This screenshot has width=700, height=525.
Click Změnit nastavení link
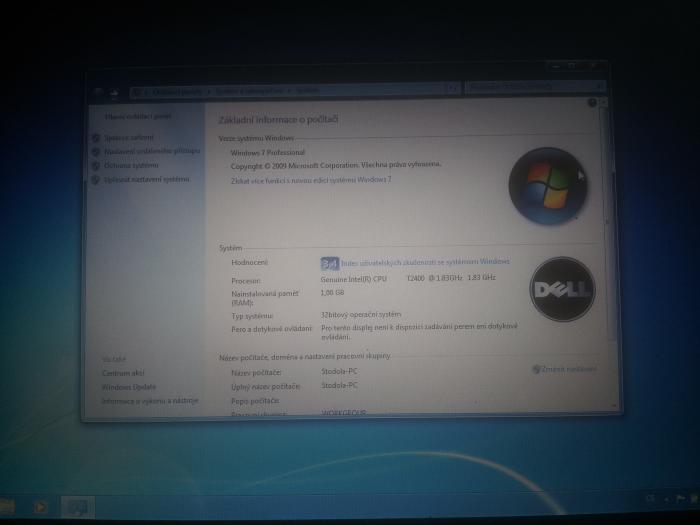[x=568, y=369]
